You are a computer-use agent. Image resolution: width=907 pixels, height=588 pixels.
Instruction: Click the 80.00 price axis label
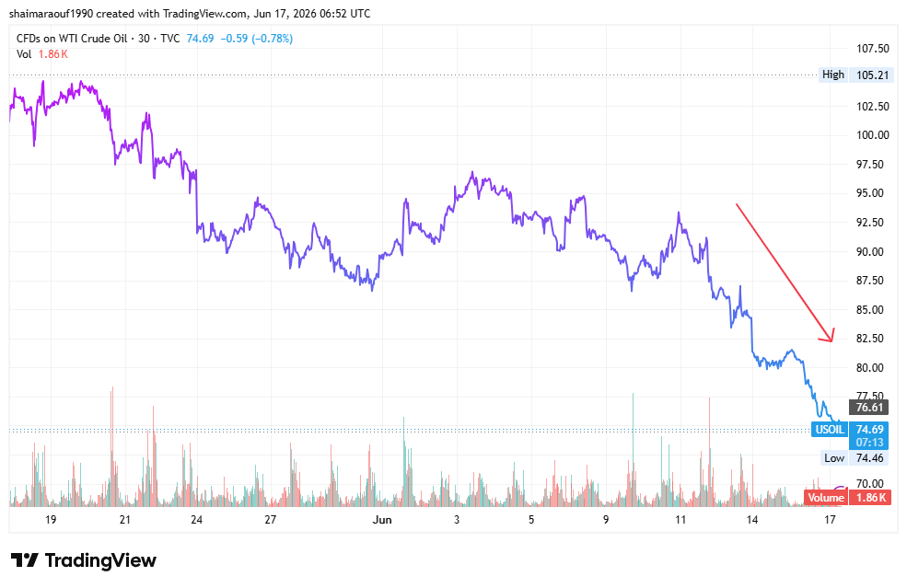pyautogui.click(x=872, y=368)
